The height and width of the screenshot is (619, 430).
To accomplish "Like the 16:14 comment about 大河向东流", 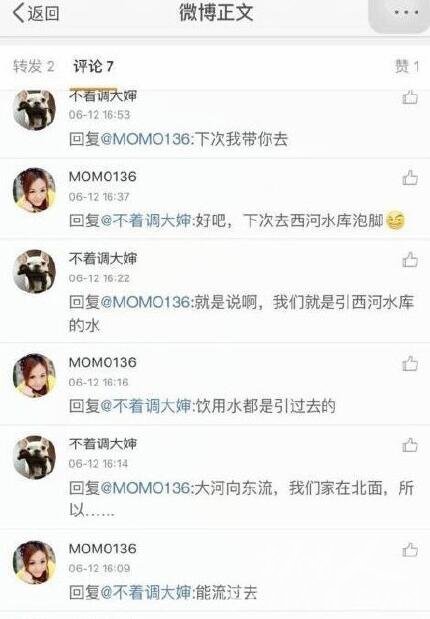I will (410, 445).
